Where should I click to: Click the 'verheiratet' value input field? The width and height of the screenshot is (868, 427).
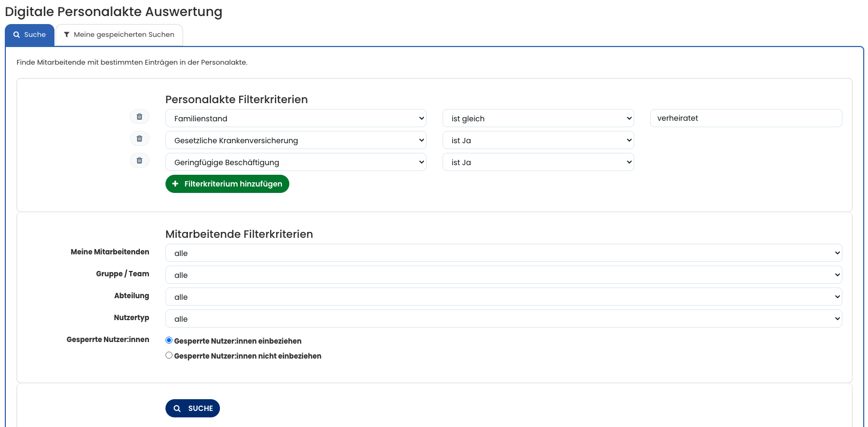(x=746, y=118)
